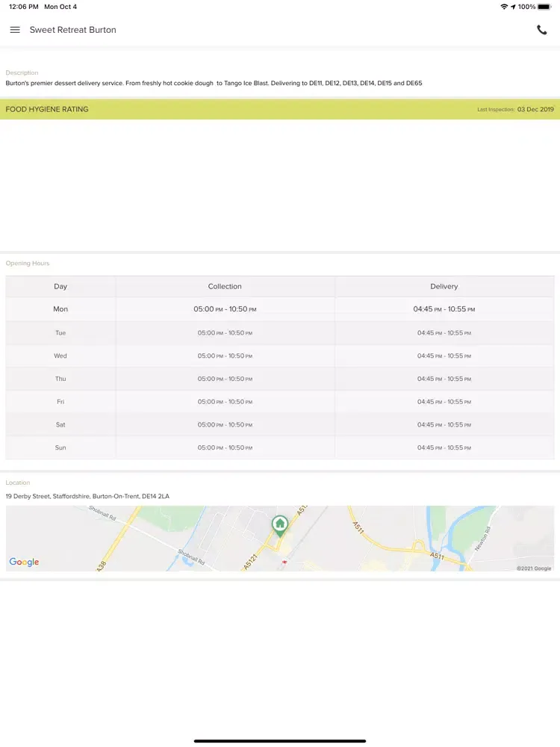Select Sunday collection hours cell
Viewport: 560px width, 747px height.
pos(225,447)
